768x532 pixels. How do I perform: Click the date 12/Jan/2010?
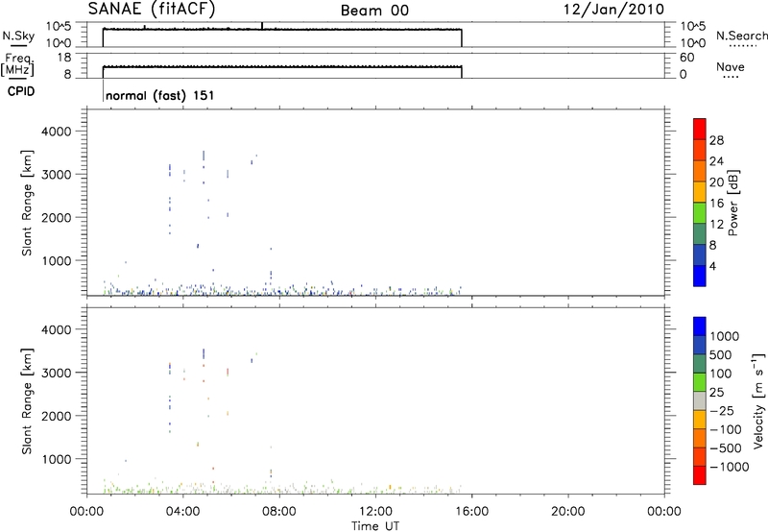click(x=613, y=10)
